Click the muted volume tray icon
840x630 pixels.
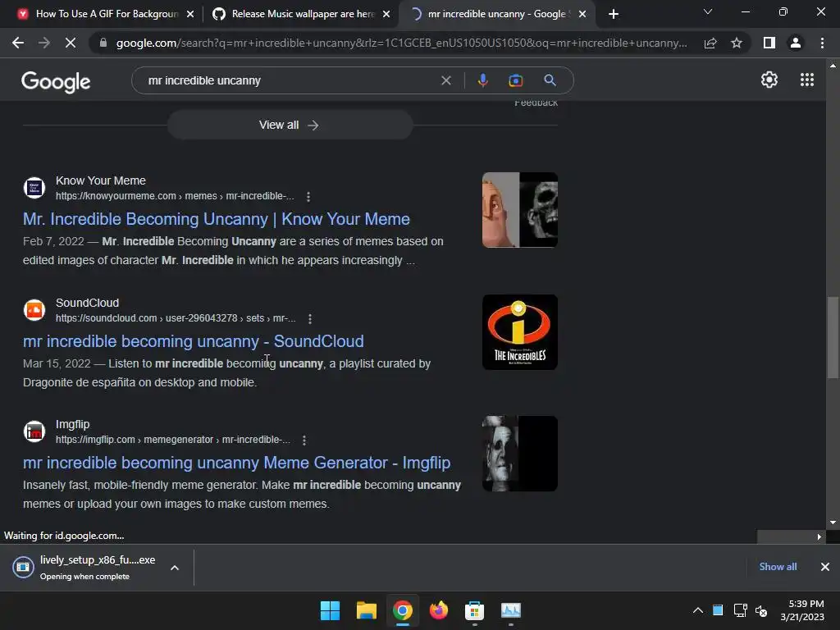[x=760, y=610]
